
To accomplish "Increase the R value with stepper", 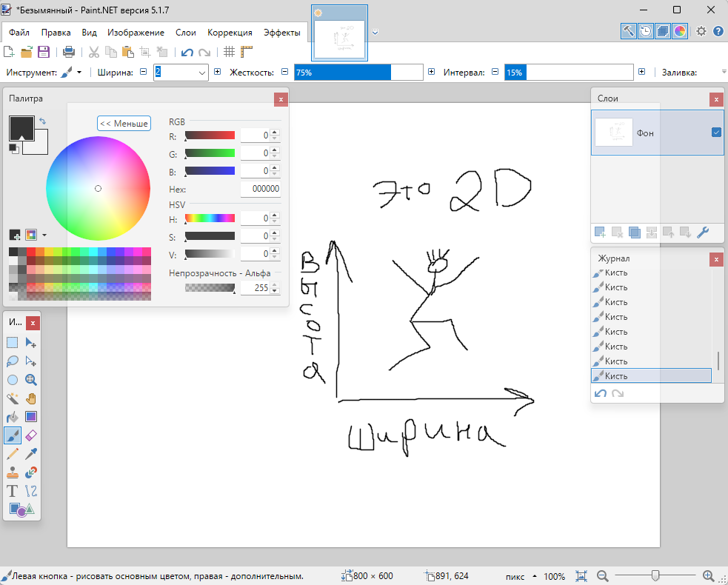I will [x=275, y=133].
